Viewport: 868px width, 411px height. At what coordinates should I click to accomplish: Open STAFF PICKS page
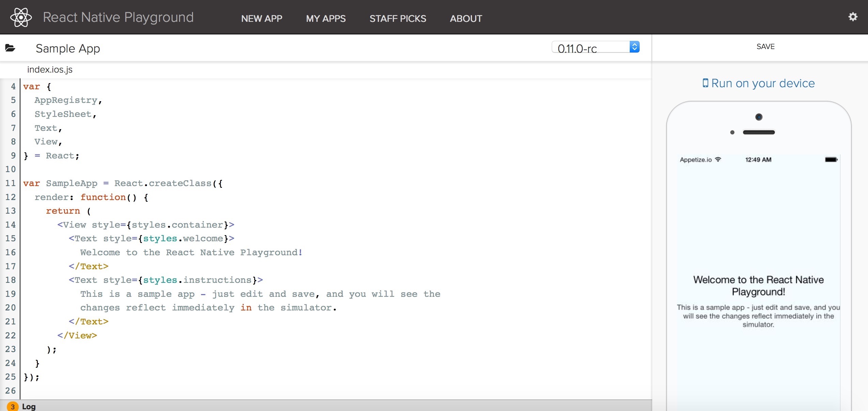pos(398,18)
